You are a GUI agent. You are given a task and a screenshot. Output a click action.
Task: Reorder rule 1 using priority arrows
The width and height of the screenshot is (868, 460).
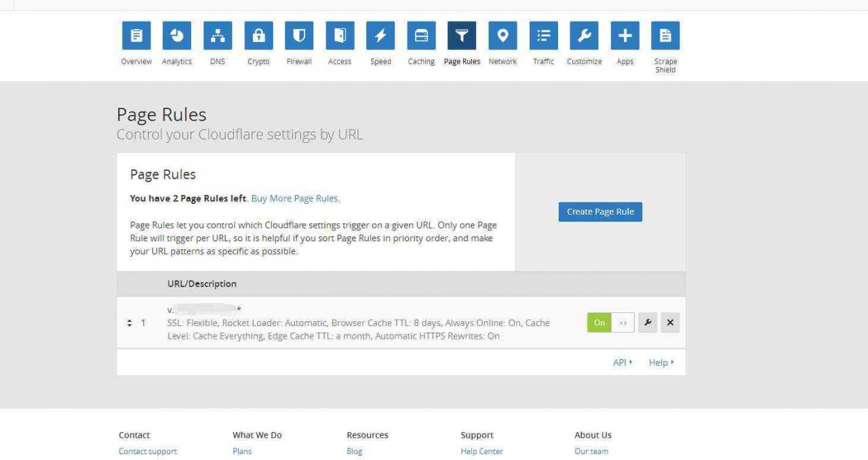point(130,323)
